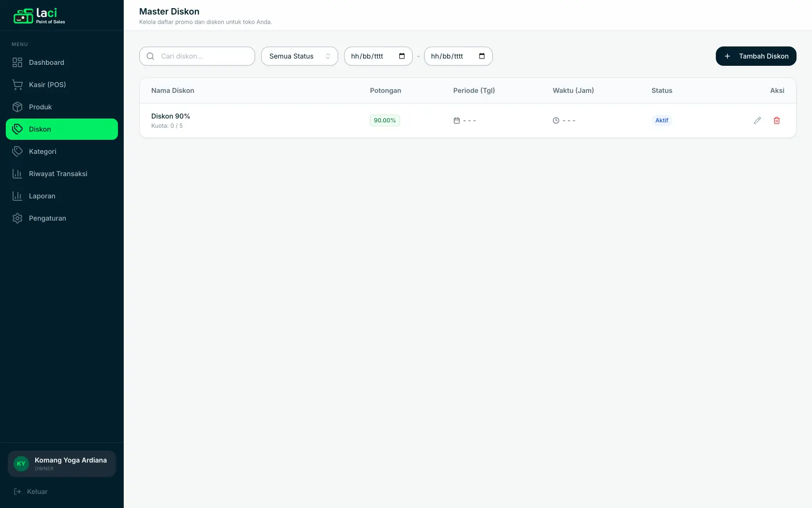This screenshot has width=812, height=508.
Task: Click the Riwayat Transaksi chart icon
Action: [x=17, y=174]
